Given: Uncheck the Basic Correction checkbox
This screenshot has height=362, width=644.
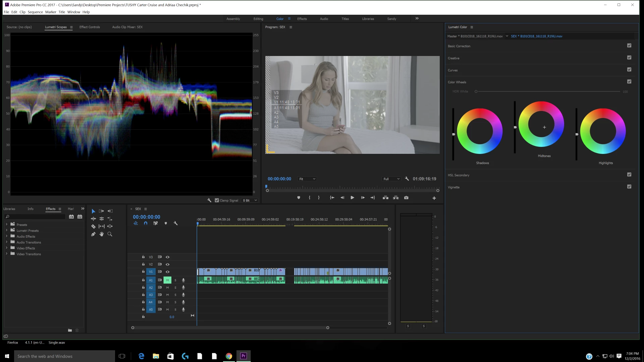Looking at the screenshot, I should click(629, 46).
